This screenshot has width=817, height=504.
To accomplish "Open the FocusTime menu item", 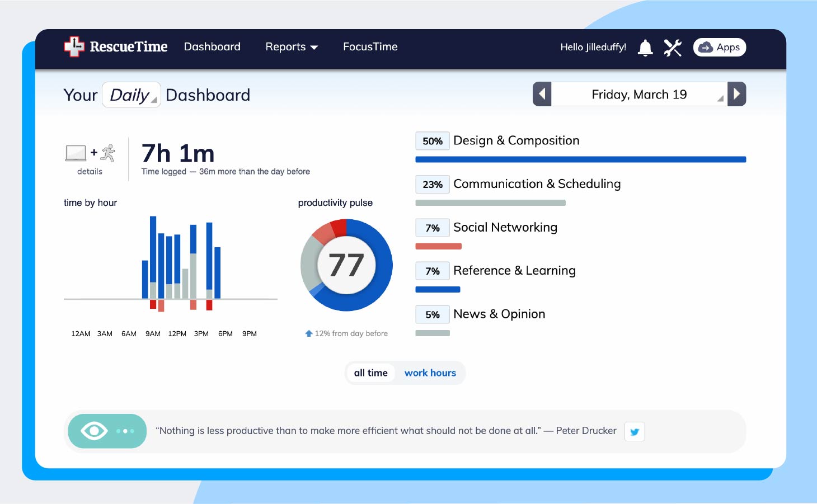I will 370,47.
